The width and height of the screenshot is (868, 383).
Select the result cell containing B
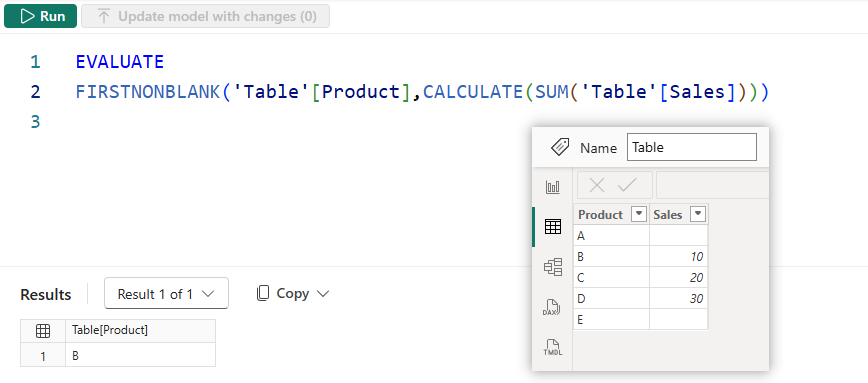(x=140, y=356)
